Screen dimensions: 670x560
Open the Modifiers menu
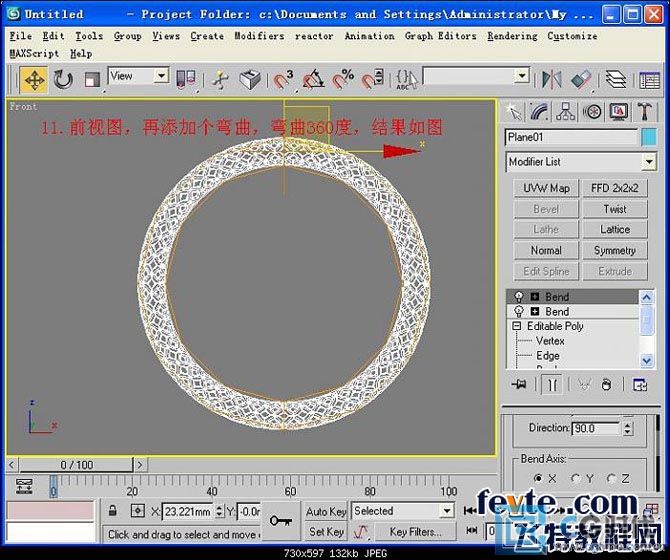[259, 36]
